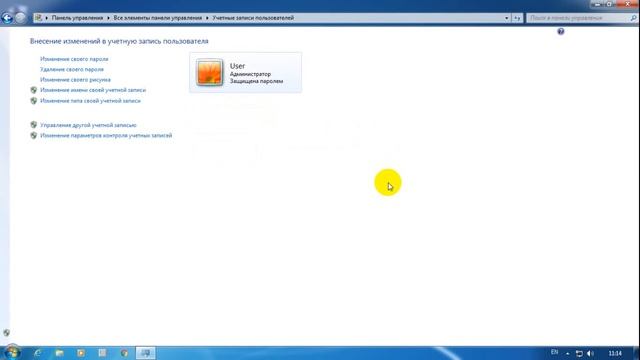The height and width of the screenshot is (360, 640).
Task: Expand arrow after 'Все элементы панели управления'
Action: 207,18
